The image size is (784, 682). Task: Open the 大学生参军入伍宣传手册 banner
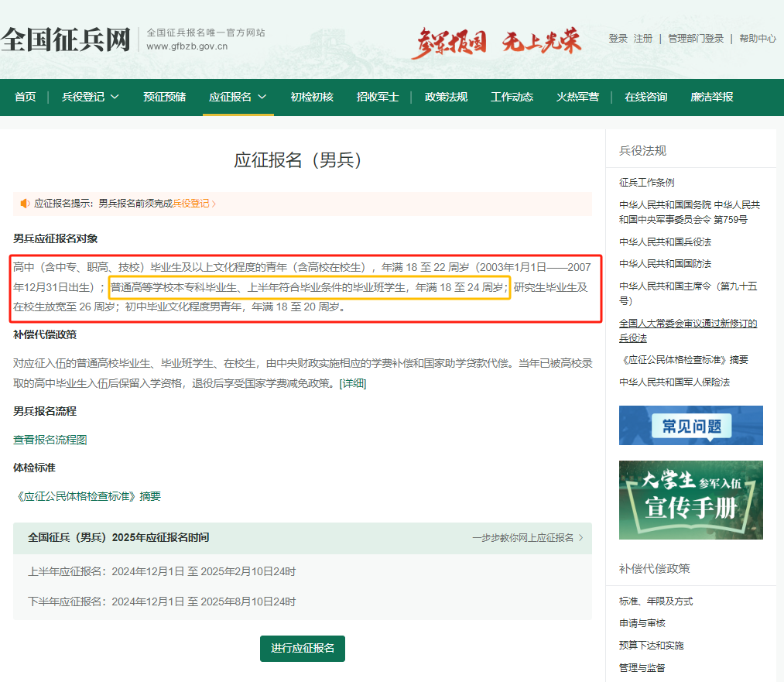pyautogui.click(x=690, y=499)
